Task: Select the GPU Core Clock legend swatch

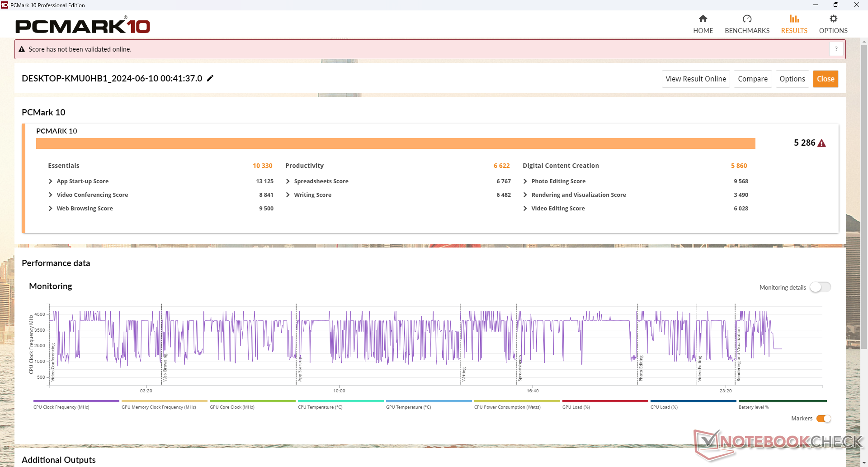Action: pyautogui.click(x=252, y=401)
